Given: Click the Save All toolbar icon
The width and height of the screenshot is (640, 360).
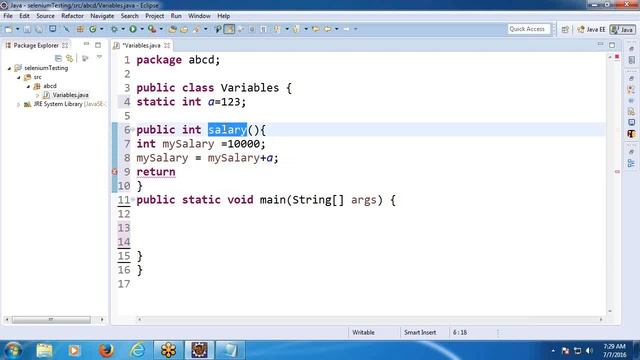Looking at the screenshot, I should click(x=39, y=29).
